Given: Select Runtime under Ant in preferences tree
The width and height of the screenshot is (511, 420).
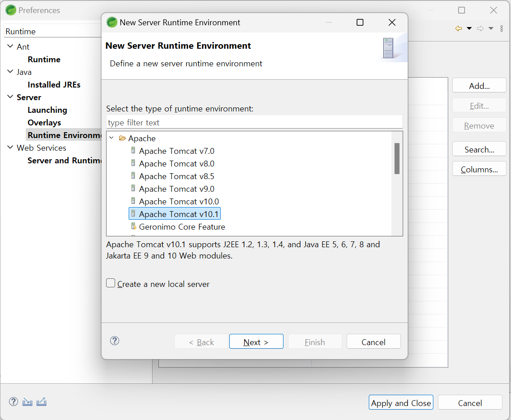Looking at the screenshot, I should click(44, 59).
